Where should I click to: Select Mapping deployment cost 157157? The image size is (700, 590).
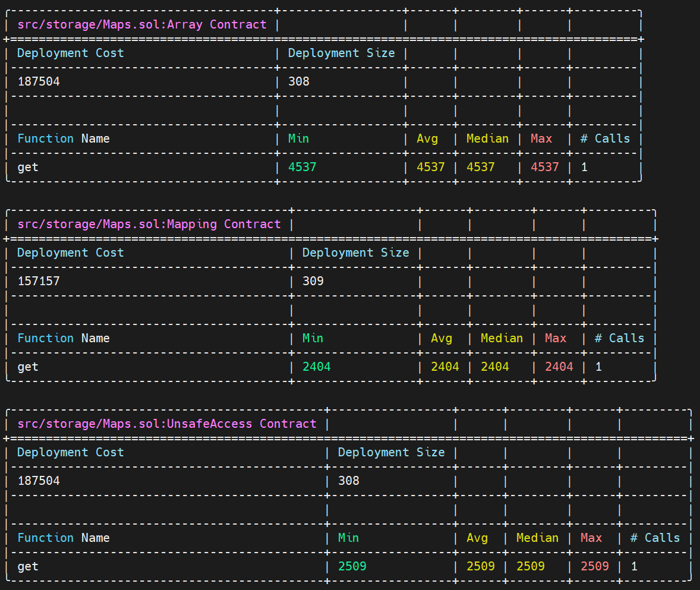pyautogui.click(x=39, y=281)
